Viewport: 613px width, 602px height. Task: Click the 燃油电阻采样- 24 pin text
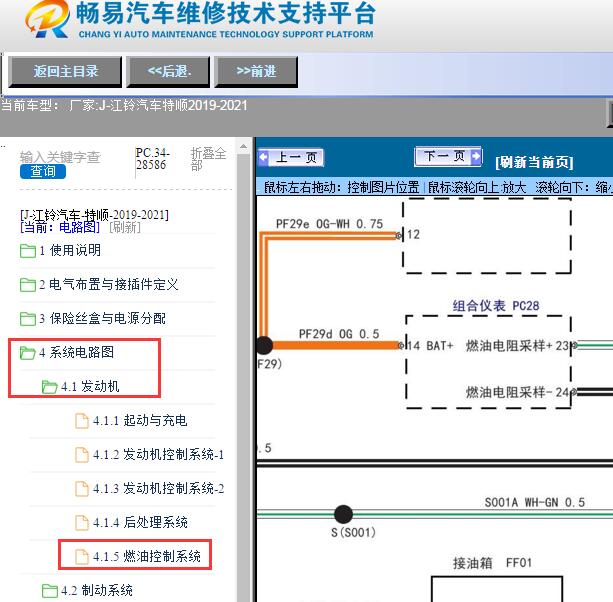[517, 392]
